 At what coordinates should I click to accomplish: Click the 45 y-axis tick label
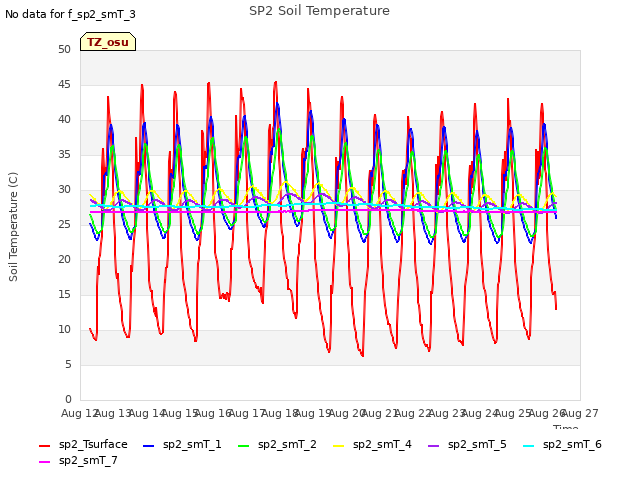[x=64, y=84]
